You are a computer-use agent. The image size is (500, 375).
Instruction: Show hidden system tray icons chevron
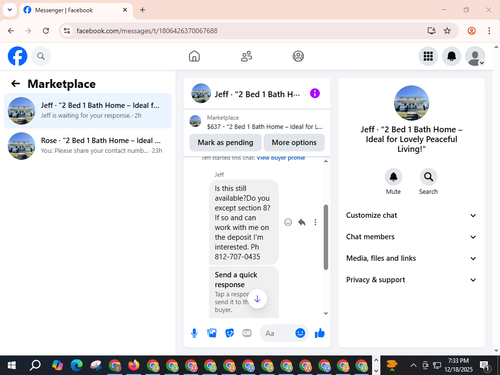[x=413, y=365]
